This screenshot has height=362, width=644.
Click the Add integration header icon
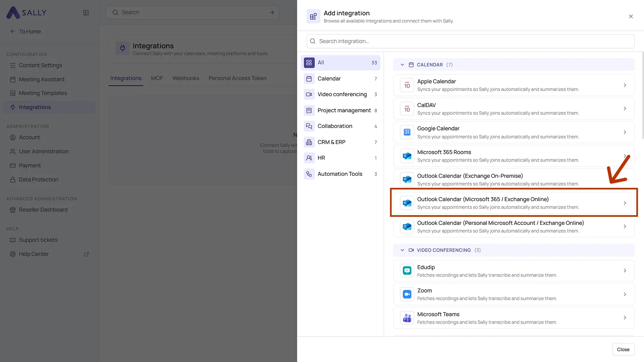coord(313,16)
